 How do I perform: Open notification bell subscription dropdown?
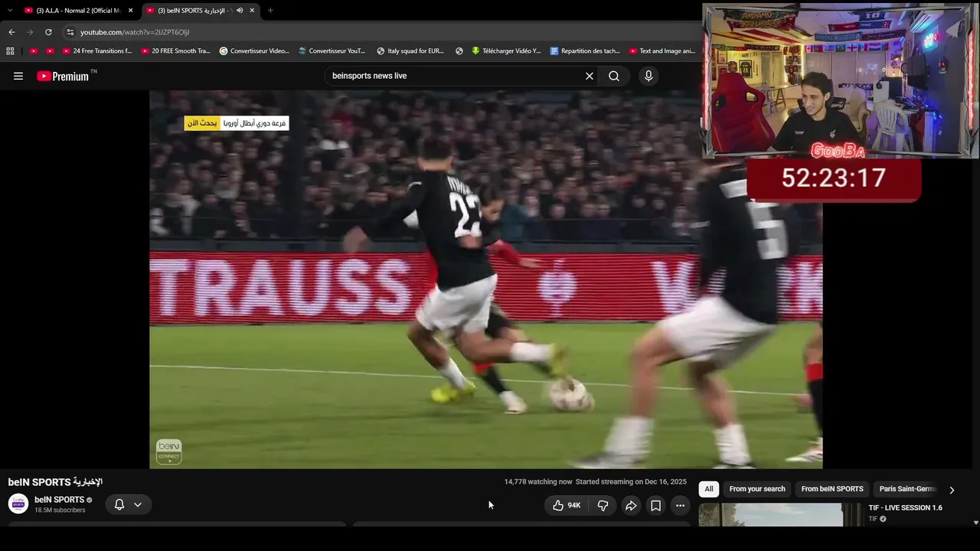point(128,504)
